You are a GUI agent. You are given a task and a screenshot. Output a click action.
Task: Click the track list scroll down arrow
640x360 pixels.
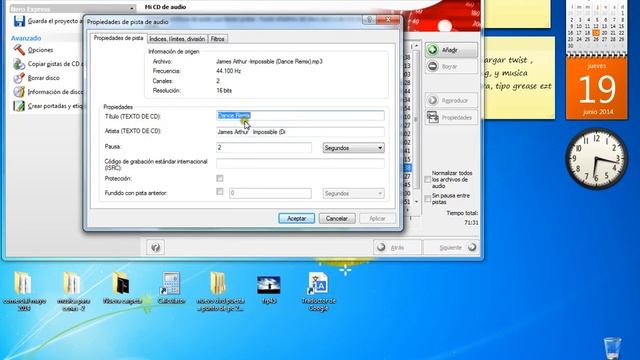[x=416, y=202]
